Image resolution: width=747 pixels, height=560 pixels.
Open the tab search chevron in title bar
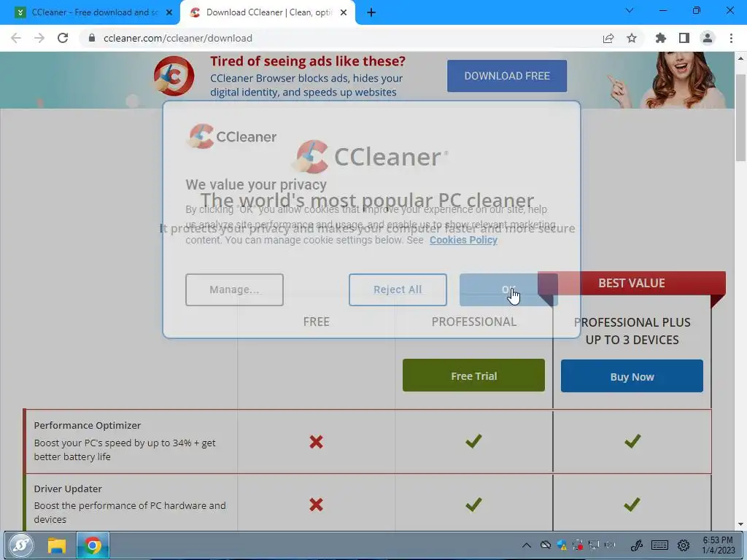[x=630, y=10]
